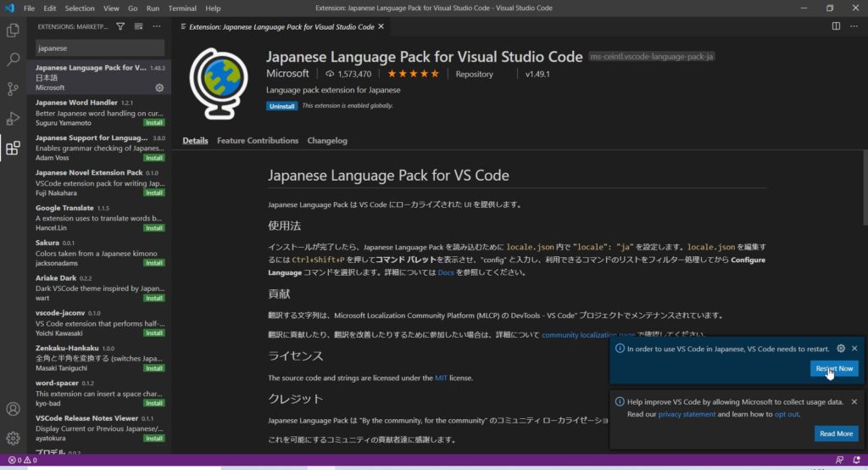
Task: Open the File menu
Action: tap(30, 8)
